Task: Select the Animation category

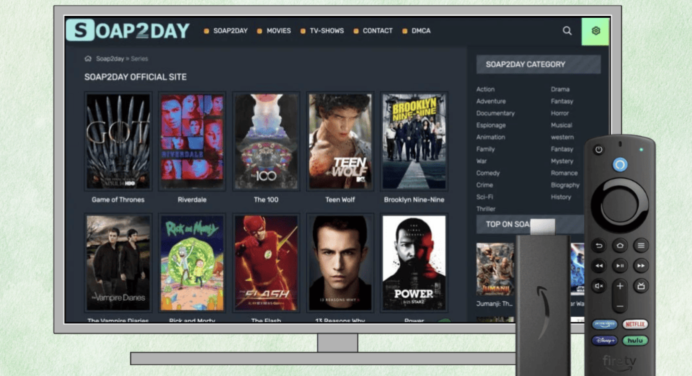Action: click(491, 137)
